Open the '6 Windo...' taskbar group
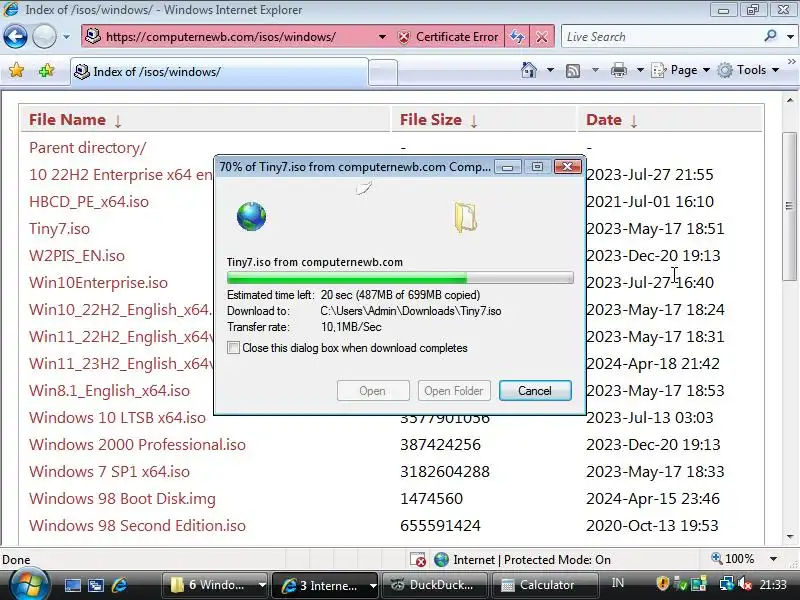800x600 pixels. [x=216, y=585]
